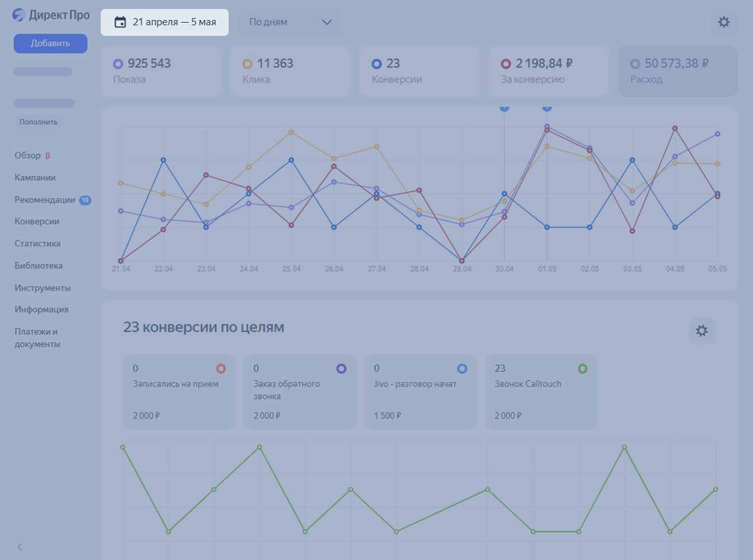The width and height of the screenshot is (753, 560).
Task: Click the 29.04 axis date label
Action: [x=462, y=269]
